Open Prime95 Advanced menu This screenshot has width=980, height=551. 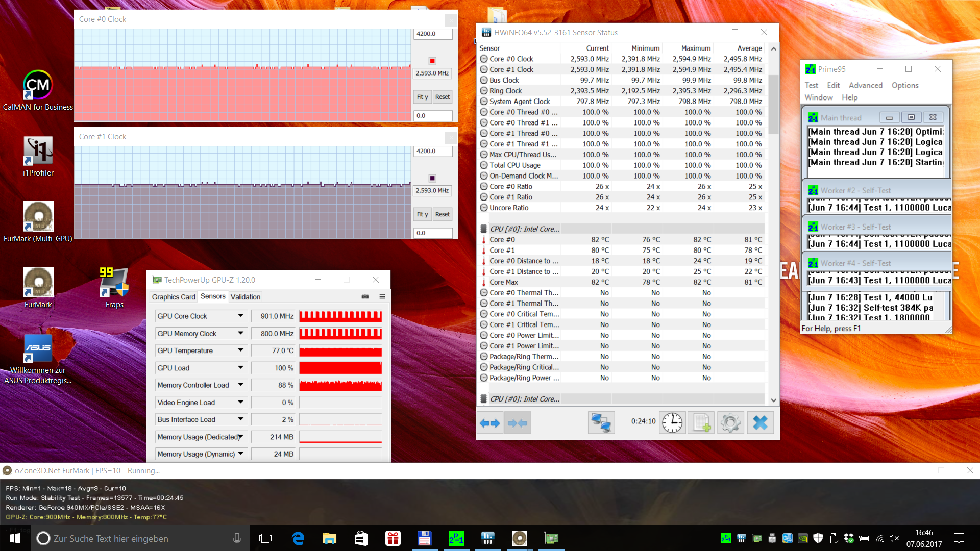[865, 85]
